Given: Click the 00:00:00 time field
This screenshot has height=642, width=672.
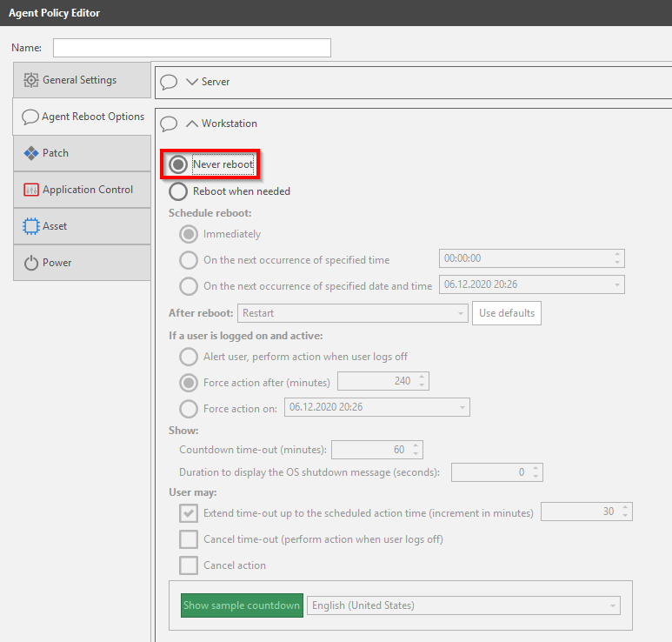Looking at the screenshot, I should (x=532, y=258).
